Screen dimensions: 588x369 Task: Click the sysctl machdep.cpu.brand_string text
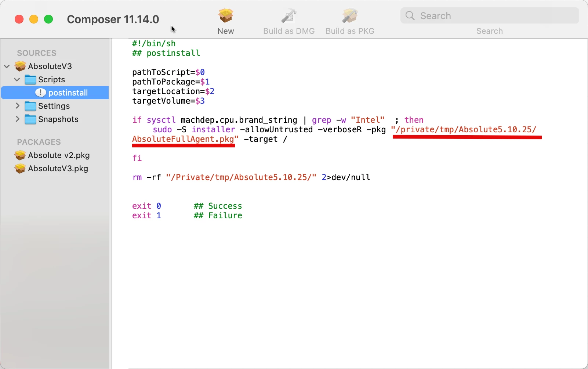pyautogui.click(x=222, y=120)
